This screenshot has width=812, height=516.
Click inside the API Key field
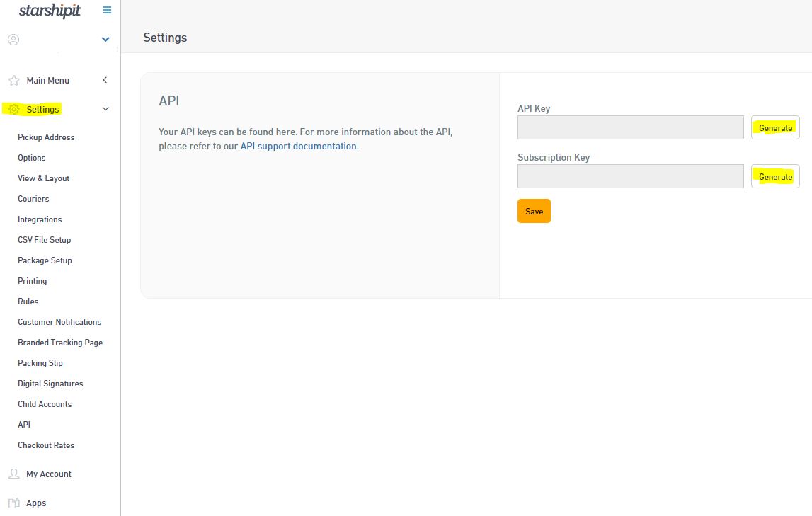tap(630, 127)
